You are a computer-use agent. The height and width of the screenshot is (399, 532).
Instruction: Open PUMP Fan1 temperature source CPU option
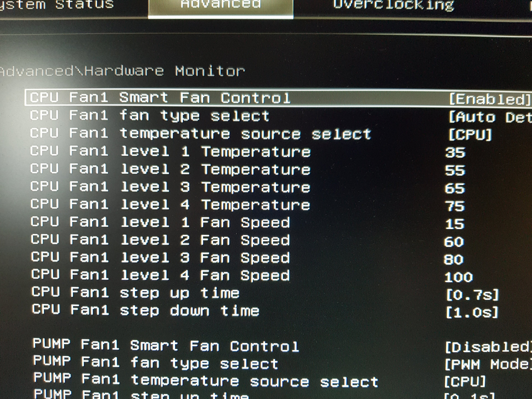coord(465,381)
